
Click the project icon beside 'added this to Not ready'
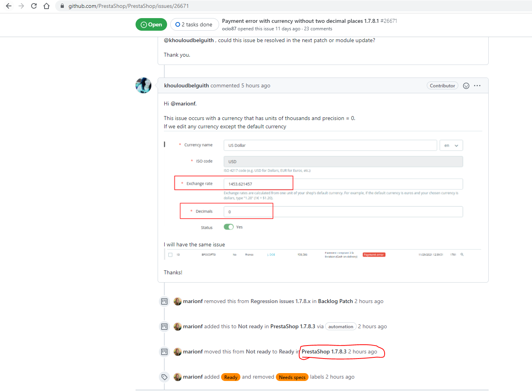pos(164,327)
